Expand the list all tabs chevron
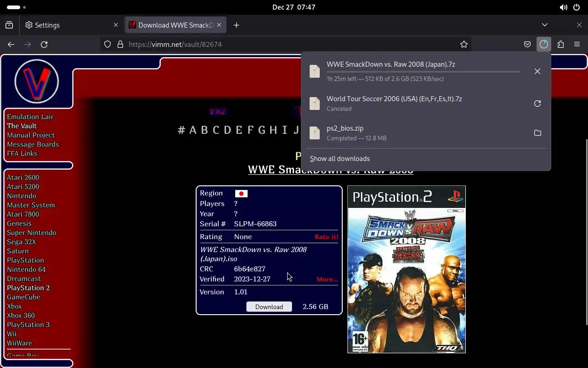 click(x=545, y=25)
